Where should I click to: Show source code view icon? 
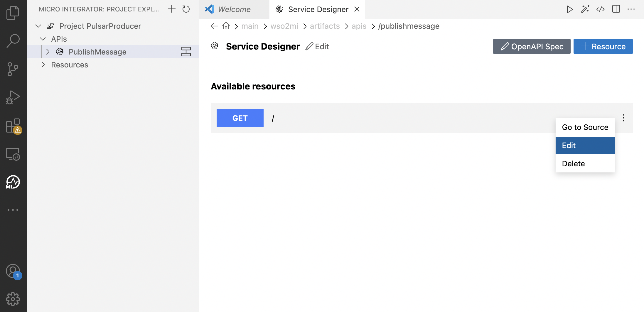(x=601, y=9)
